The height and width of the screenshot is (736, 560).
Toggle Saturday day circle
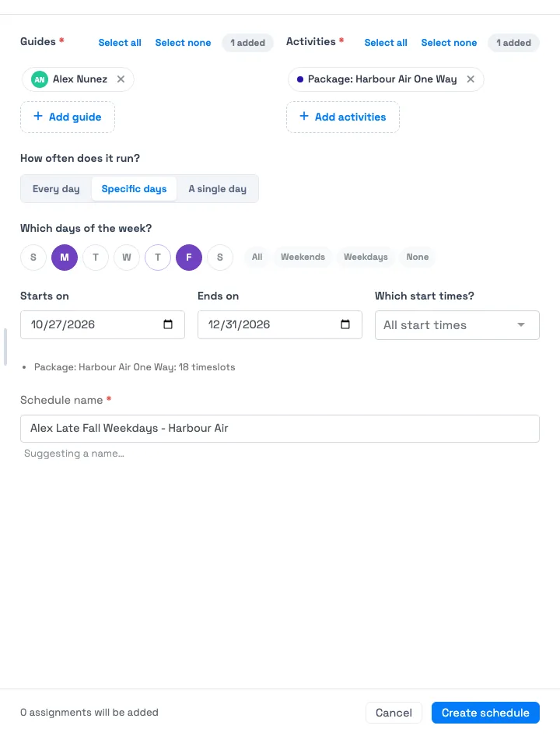tap(220, 258)
